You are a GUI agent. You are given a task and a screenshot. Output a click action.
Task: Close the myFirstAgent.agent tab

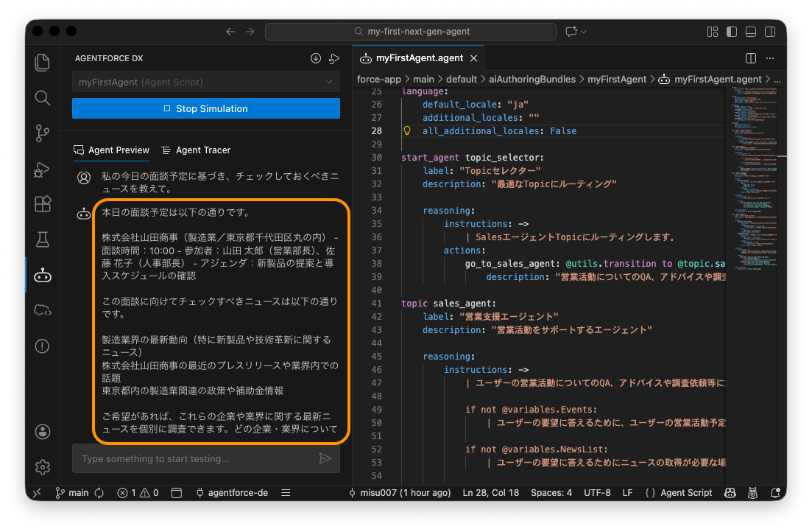[474, 58]
